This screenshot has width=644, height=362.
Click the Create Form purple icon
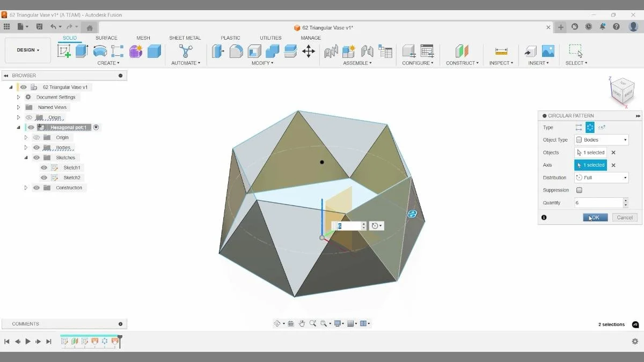pos(136,51)
